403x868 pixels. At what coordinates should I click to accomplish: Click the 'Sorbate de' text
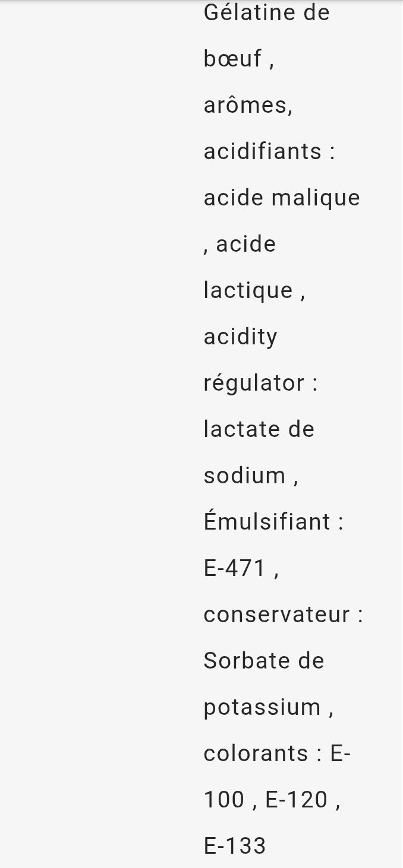coord(264,661)
